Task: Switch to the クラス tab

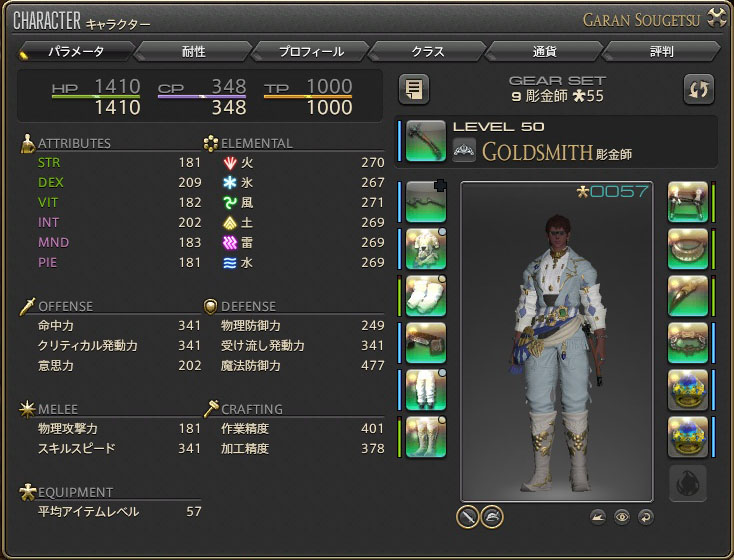Action: [x=427, y=51]
